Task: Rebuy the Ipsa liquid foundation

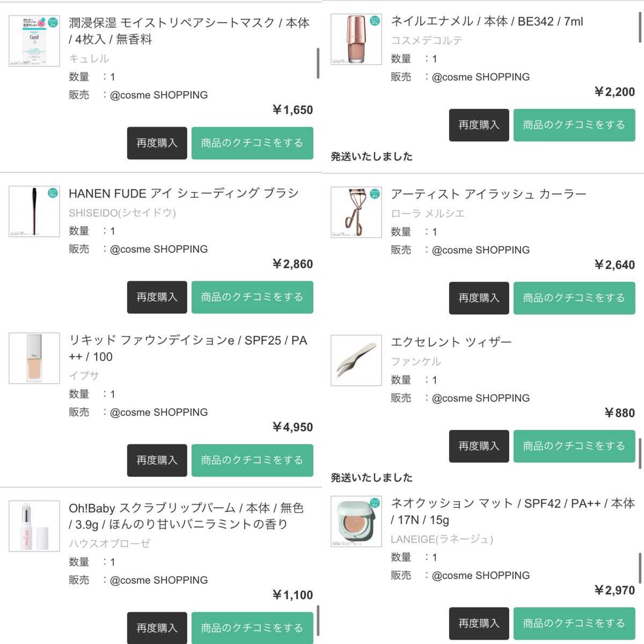Action: 157,460
